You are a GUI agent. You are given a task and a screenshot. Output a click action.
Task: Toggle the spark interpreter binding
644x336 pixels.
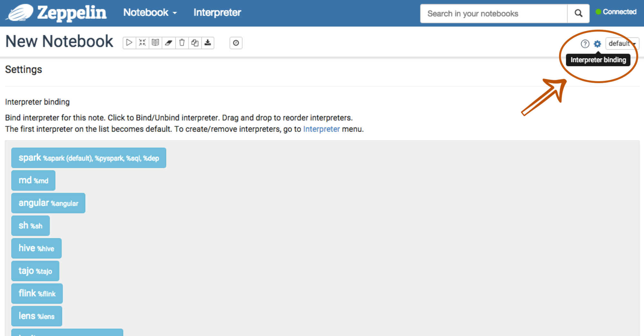[x=89, y=158]
